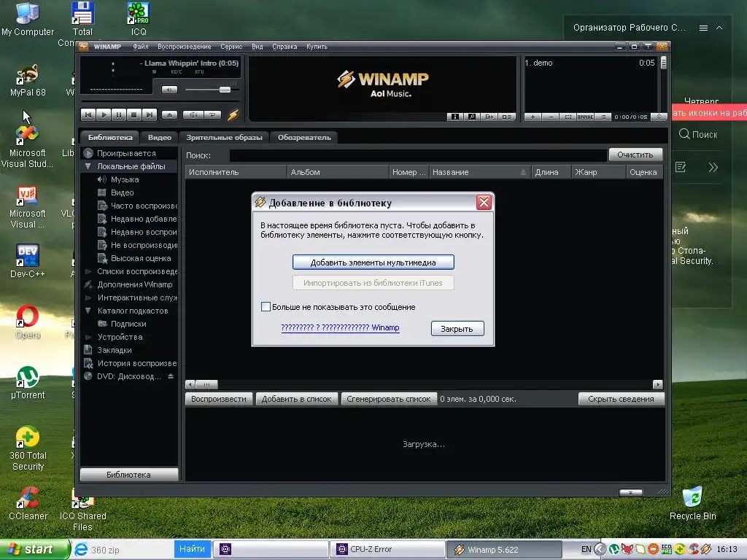Open the desktop organizer hamburger menu
This screenshot has width=747, height=560.
coord(703,28)
